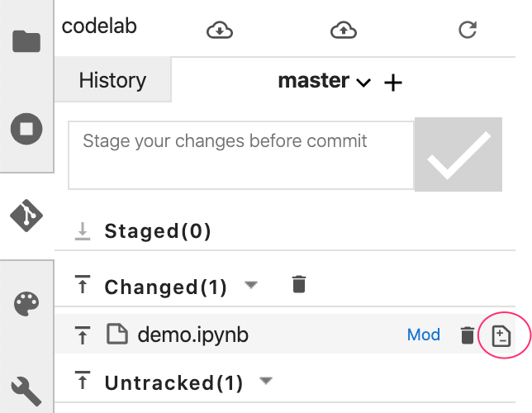Image resolution: width=532 pixels, height=413 pixels.
Task: Open the palette commands icon
Action: [26, 303]
